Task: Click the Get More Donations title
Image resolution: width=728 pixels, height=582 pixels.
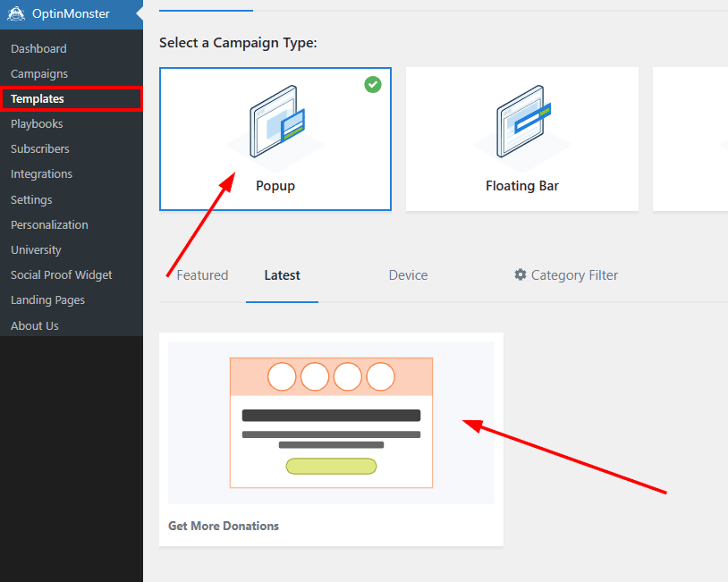Action: pos(224,526)
